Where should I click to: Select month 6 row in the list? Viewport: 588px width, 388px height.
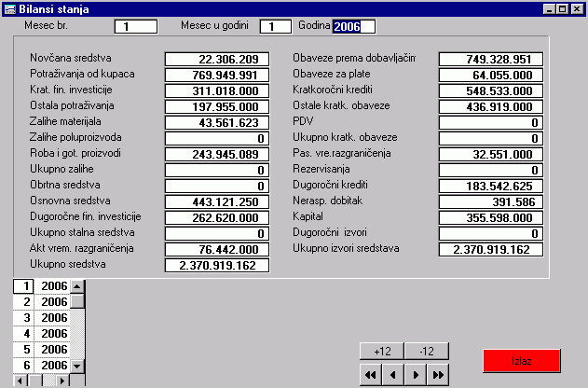(42, 365)
